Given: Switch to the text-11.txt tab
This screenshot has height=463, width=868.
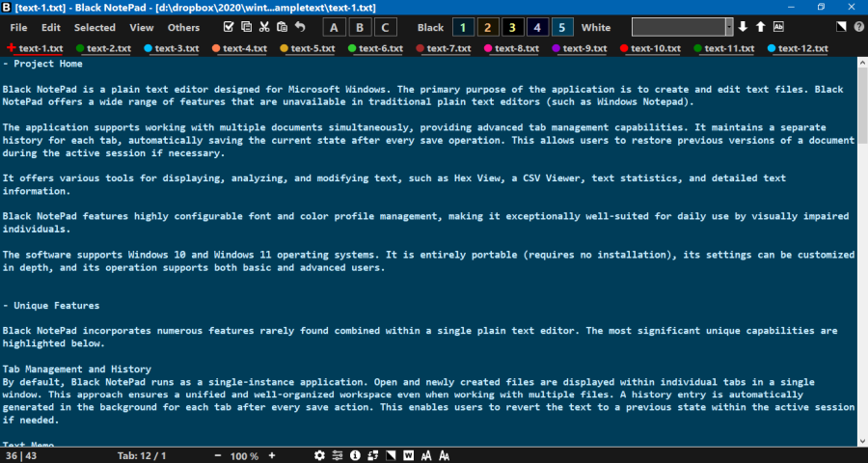Looking at the screenshot, I should click(724, 48).
